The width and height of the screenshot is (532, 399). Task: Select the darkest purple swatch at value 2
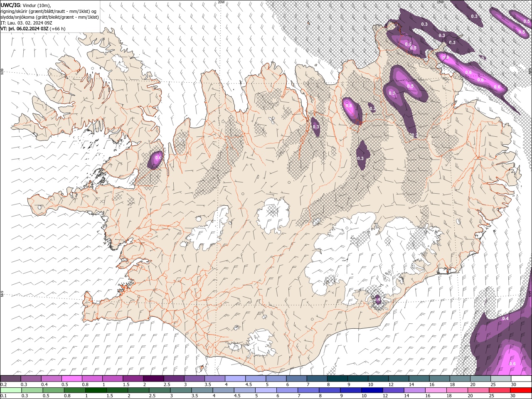(x=153, y=379)
